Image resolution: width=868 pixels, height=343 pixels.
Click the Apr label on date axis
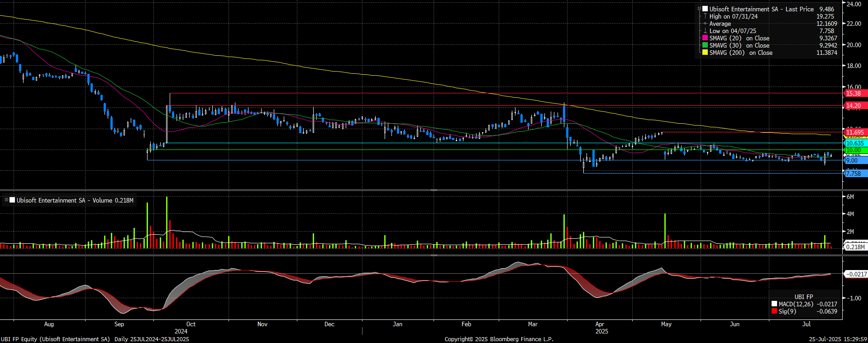pos(600,324)
